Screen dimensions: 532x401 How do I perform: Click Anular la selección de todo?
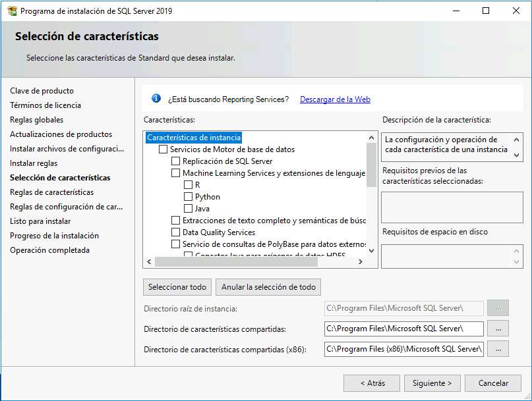[268, 287]
